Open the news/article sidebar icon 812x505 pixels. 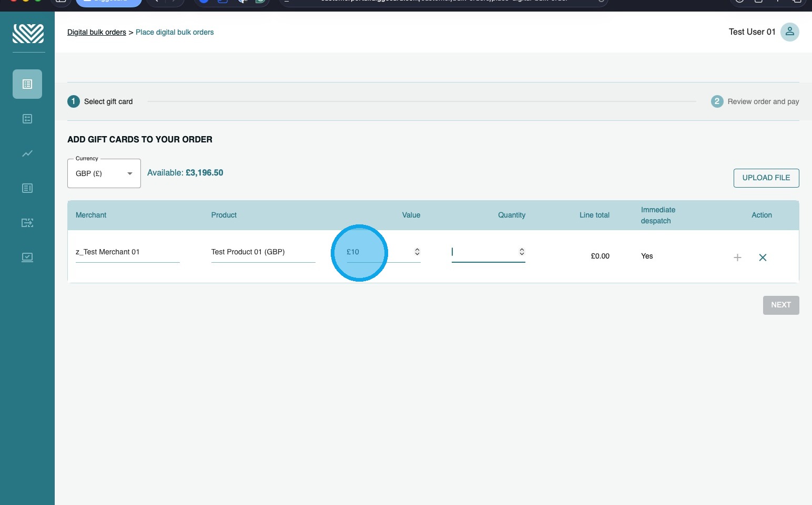click(27, 188)
